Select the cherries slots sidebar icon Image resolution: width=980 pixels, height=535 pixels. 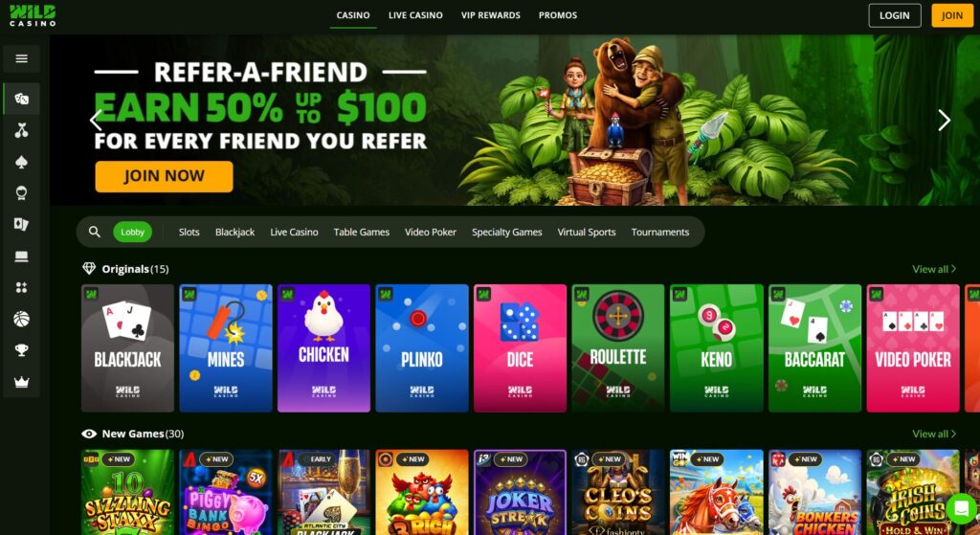click(x=21, y=130)
